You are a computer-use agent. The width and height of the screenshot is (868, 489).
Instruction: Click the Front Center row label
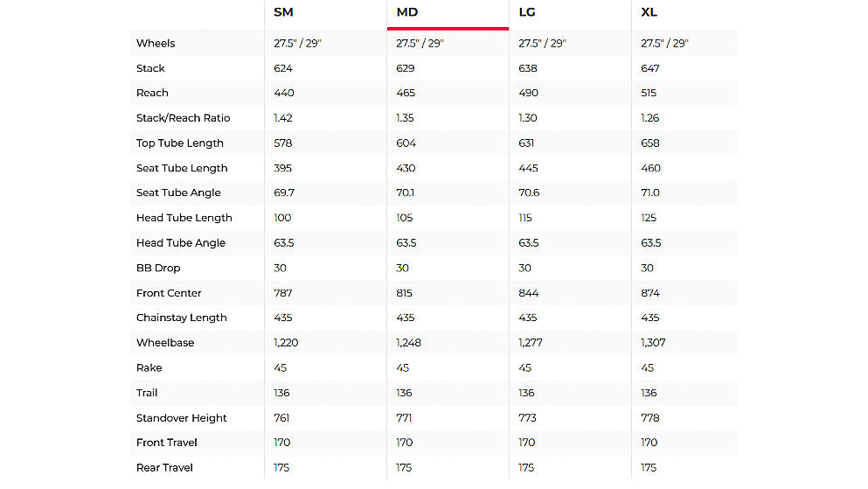pos(169,293)
